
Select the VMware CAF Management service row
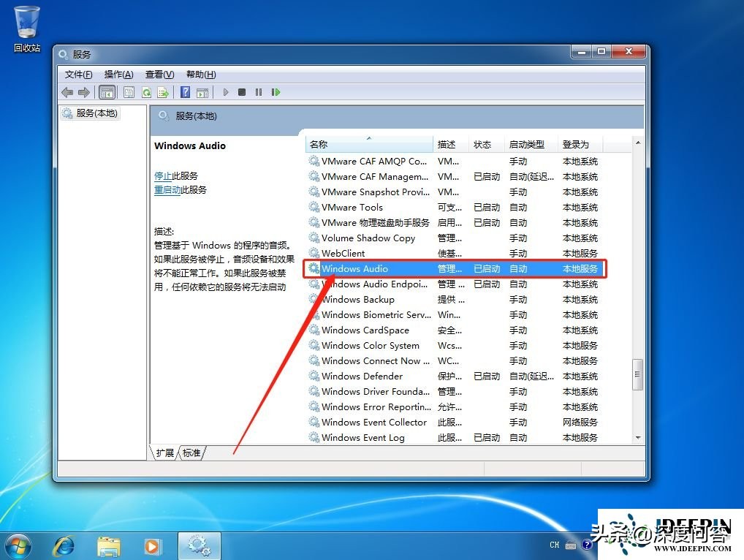[454, 176]
